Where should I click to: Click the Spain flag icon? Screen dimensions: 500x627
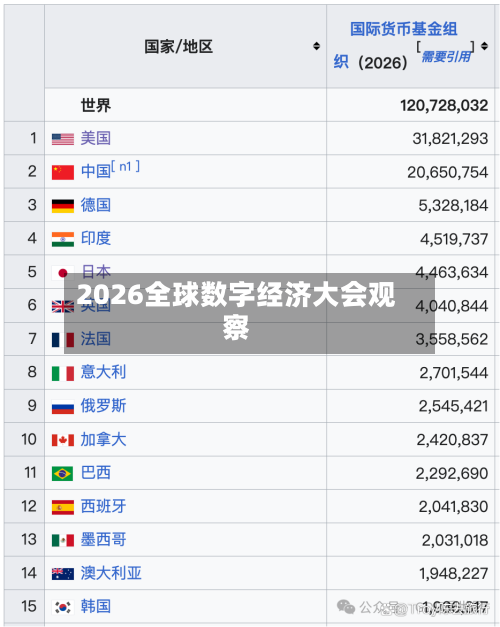pyautogui.click(x=63, y=507)
